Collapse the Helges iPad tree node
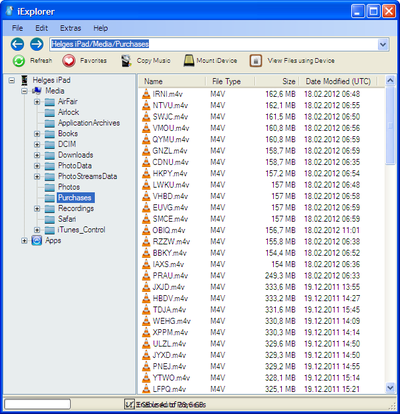The height and width of the screenshot is (414, 400). click(12, 80)
